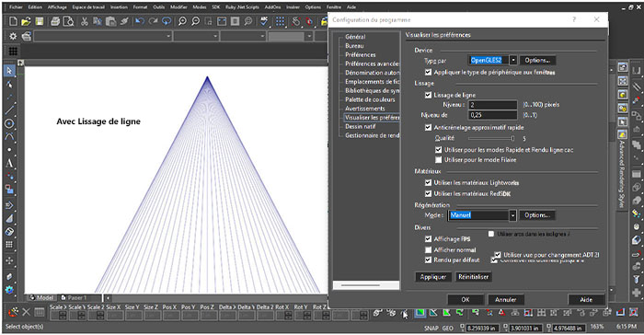Screen dimensions: 644x335
Task: Click the Open folder icon
Action: [26, 21]
